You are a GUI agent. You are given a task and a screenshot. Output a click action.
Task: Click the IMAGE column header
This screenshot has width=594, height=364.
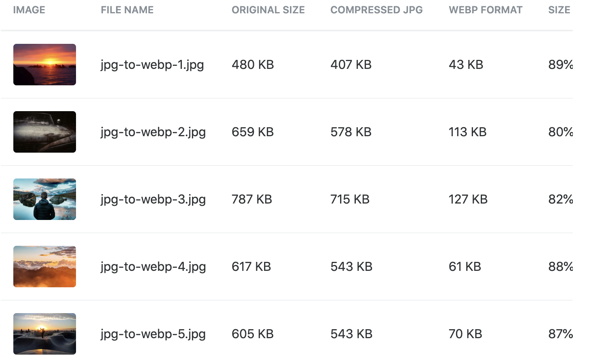click(x=29, y=10)
